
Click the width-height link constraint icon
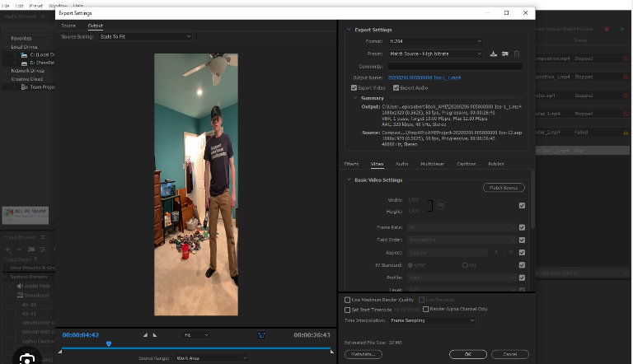point(441,205)
